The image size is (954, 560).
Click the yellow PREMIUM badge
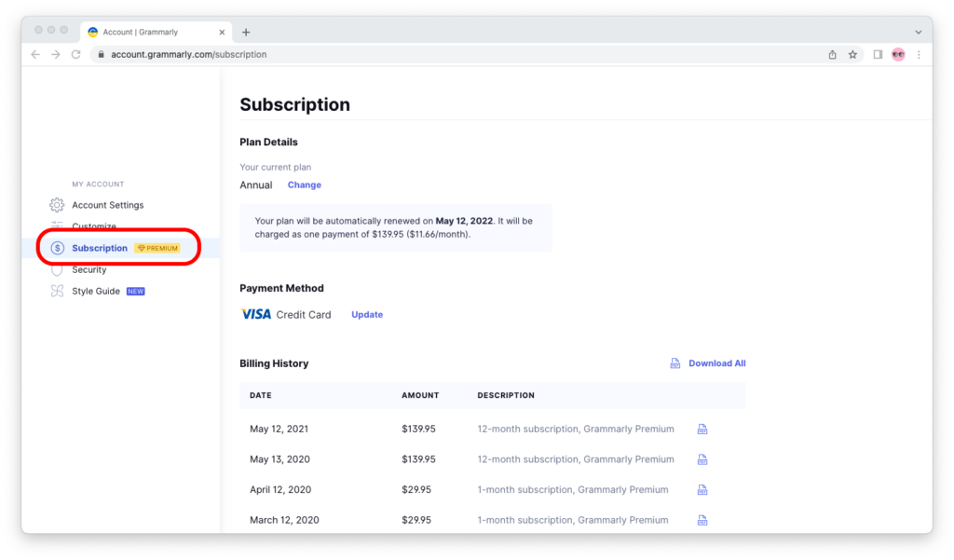tap(157, 249)
